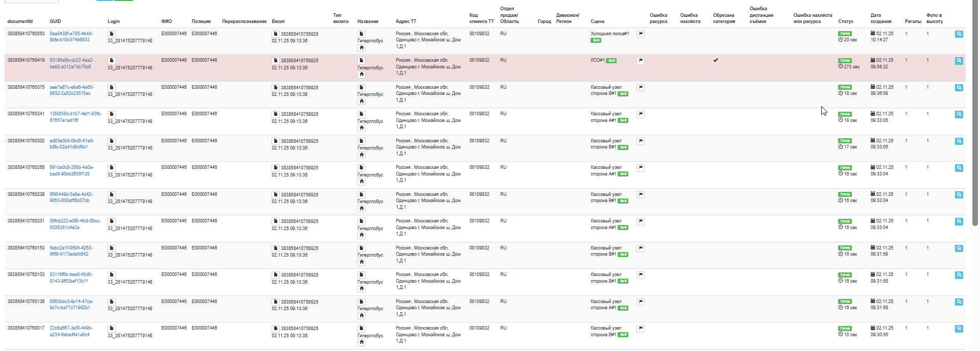Open the magnifier button in row 383858410760017

(x=959, y=329)
